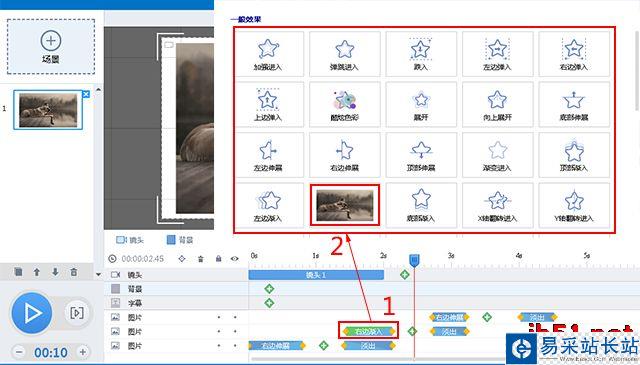Click the keyframe diamond icon in timeline header
The height and width of the screenshot is (365, 640).
click(x=182, y=259)
